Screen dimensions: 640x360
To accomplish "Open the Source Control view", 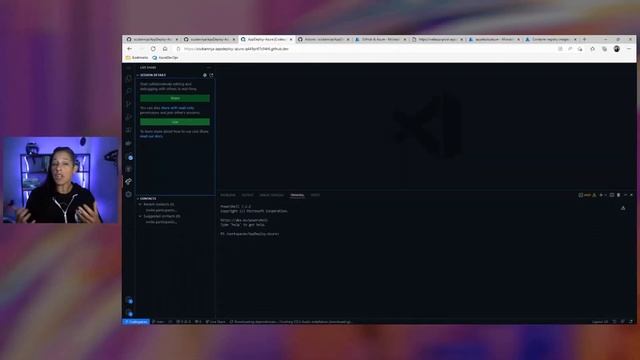I will (x=129, y=104).
